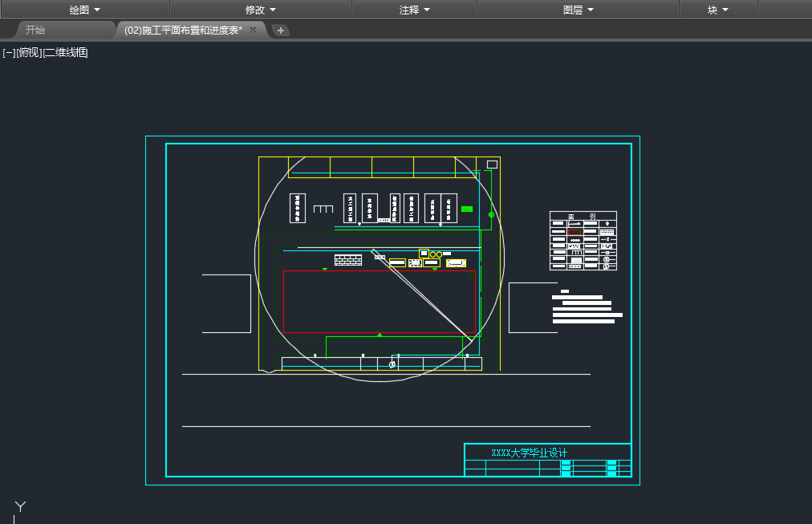Click the 图例 legend table header
Viewport: 812px width, 524px height.
583,216
